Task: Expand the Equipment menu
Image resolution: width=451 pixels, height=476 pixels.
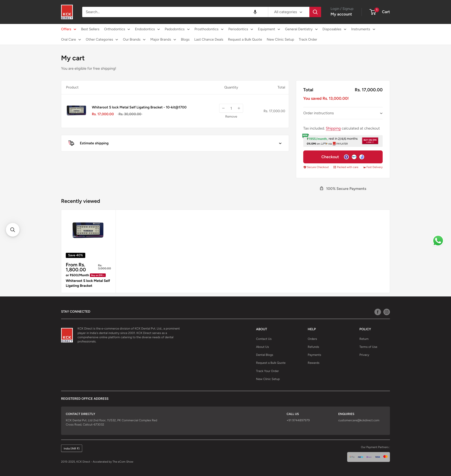Action: point(269,29)
